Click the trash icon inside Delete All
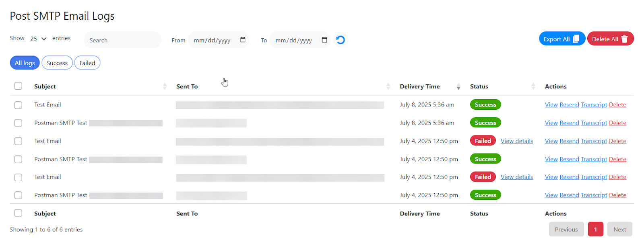The height and width of the screenshot is (252, 644). click(624, 39)
